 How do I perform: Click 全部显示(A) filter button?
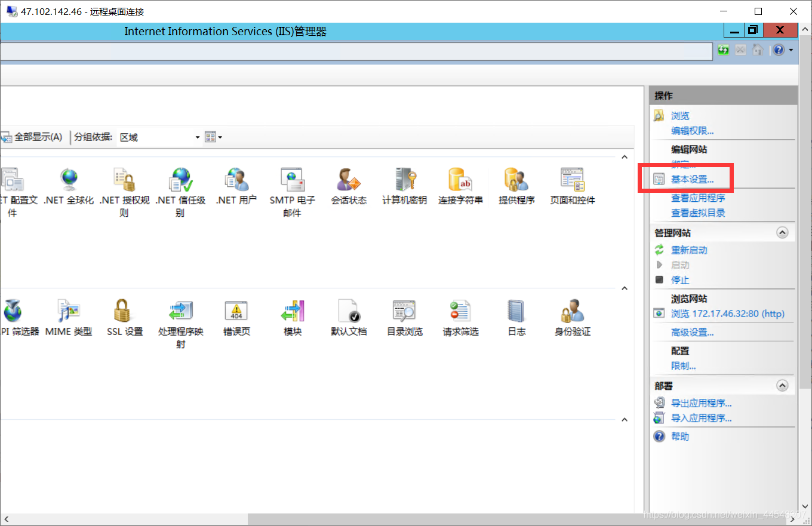tap(32, 137)
